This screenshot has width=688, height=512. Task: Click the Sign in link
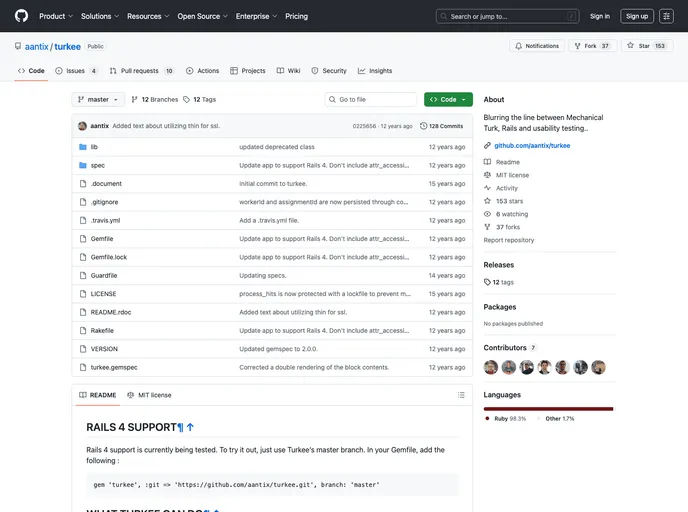[x=599, y=16]
